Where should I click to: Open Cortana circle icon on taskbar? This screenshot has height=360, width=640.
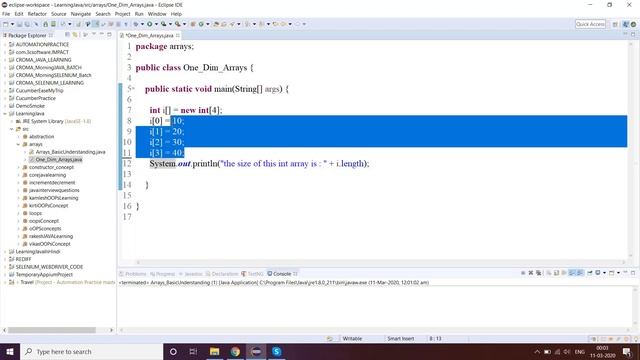click(173, 351)
